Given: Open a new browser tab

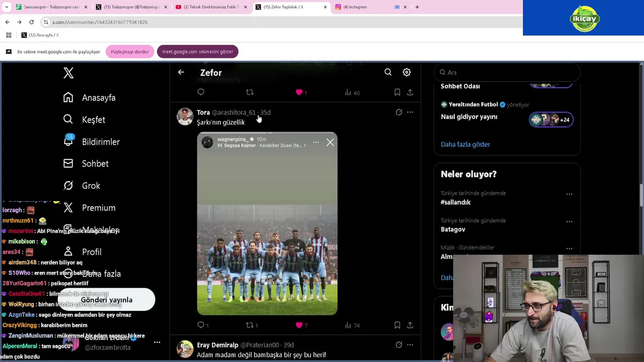Looking at the screenshot, I should tap(417, 7).
